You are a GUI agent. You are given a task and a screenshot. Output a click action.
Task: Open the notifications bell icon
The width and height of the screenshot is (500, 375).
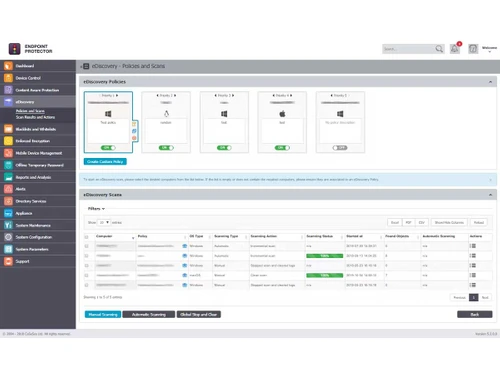coord(455,49)
